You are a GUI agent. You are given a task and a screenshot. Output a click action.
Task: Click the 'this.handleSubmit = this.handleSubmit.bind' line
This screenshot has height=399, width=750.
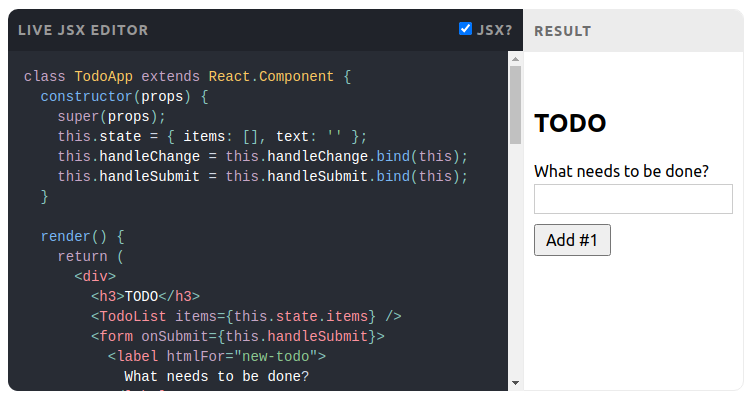pos(263,177)
